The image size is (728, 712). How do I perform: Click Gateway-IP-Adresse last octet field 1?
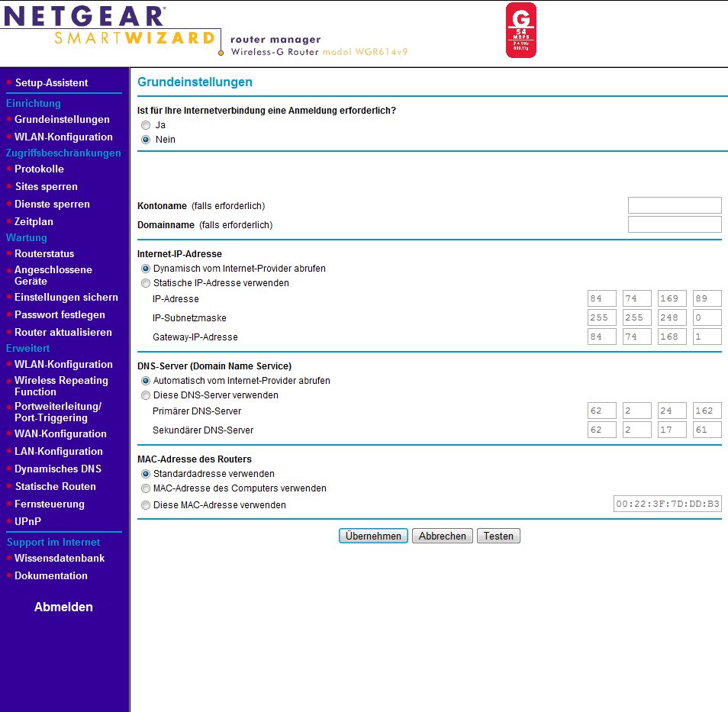pos(707,337)
